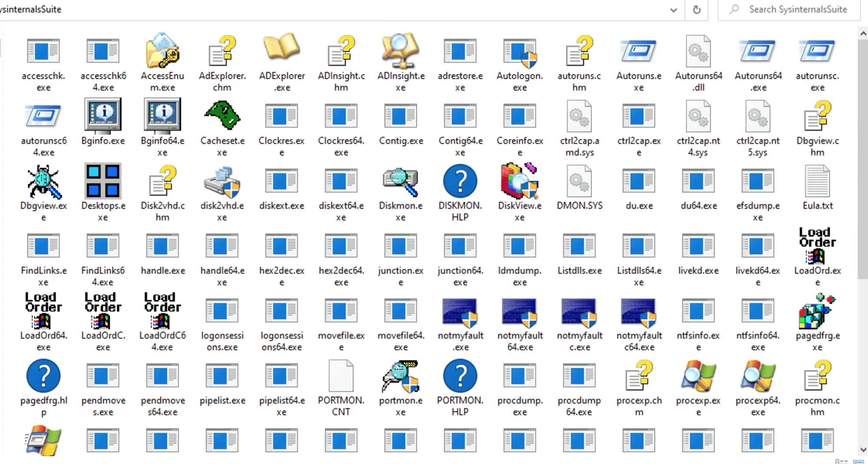Viewport: 868px width, 464px height.
Task: Select the adrestore.exe file name
Action: pyautogui.click(x=460, y=82)
